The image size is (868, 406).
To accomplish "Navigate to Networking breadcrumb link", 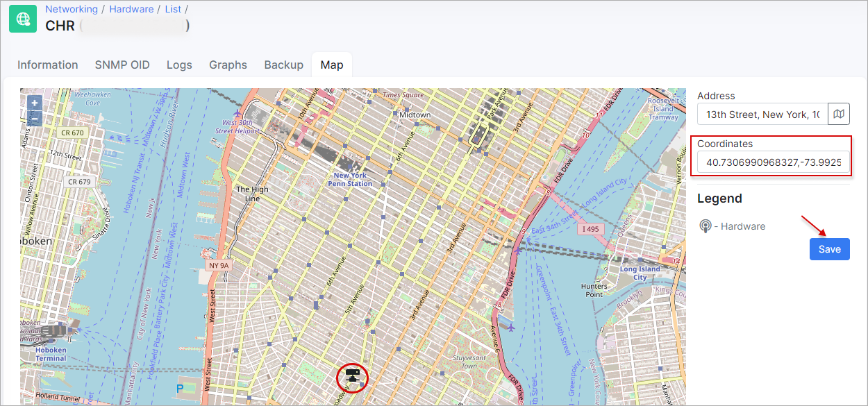I will [x=72, y=9].
